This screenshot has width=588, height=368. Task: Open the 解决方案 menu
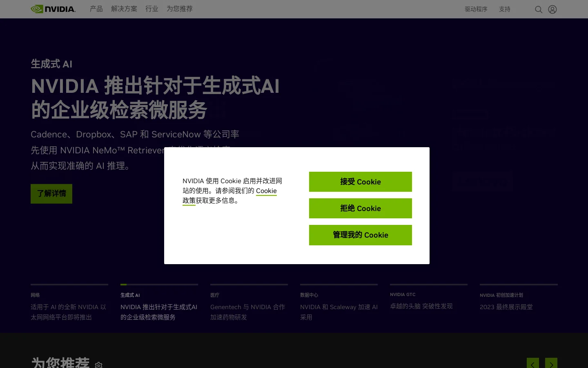click(124, 9)
